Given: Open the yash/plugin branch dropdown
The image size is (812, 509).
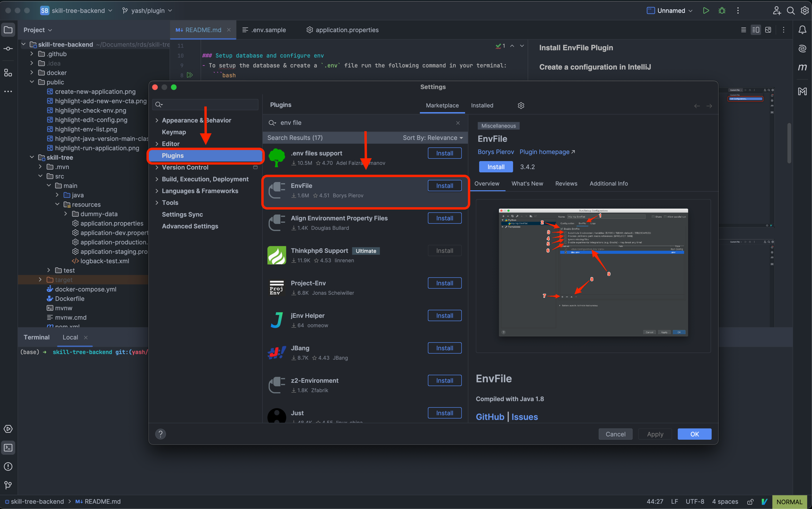Looking at the screenshot, I should point(147,10).
